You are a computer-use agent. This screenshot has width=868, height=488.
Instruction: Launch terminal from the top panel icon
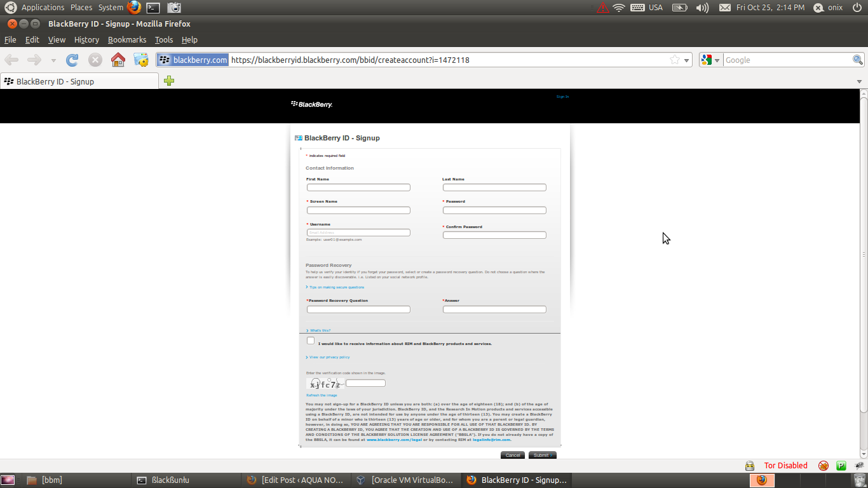pyautogui.click(x=153, y=8)
